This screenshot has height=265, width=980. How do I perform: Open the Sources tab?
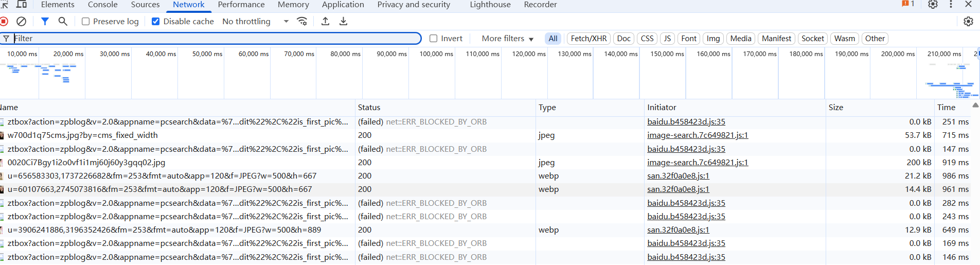[x=145, y=5]
